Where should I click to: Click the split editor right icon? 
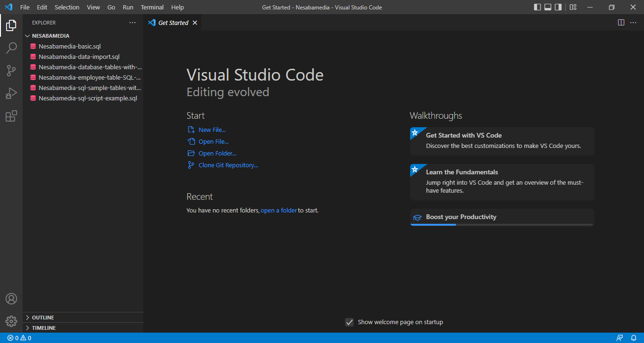tap(621, 23)
